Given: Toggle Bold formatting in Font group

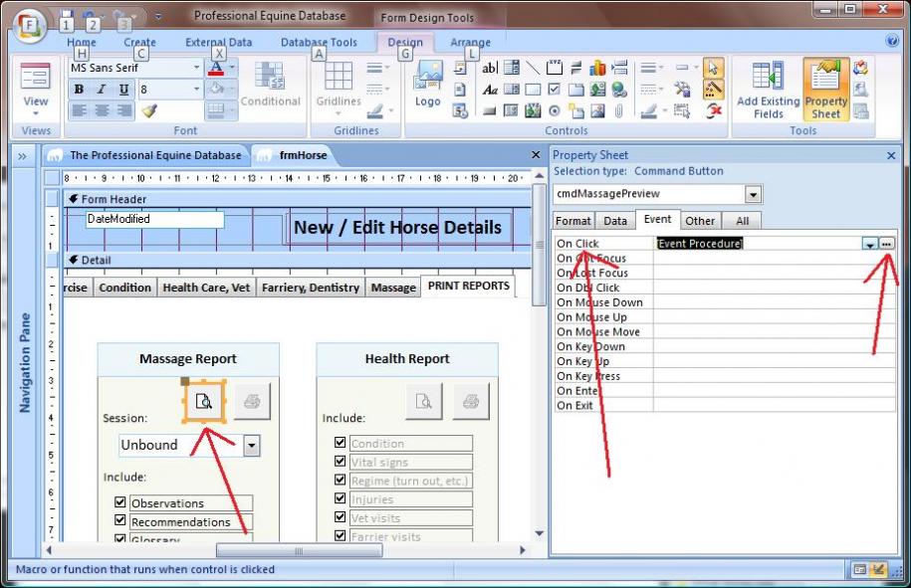Looking at the screenshot, I should (79, 90).
